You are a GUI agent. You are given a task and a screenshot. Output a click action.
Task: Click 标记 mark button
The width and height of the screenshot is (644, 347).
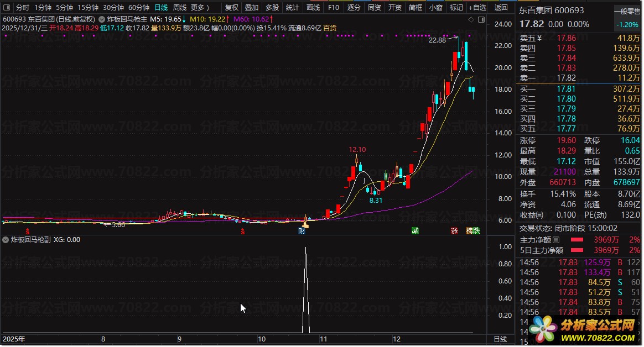[456, 7]
